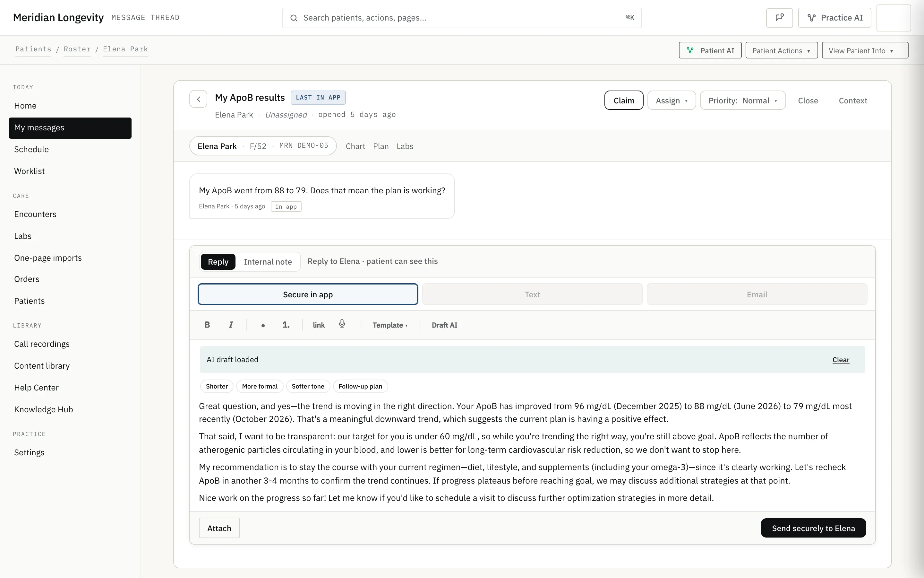Apply the Softer tone rewrite chip
The height and width of the screenshot is (578, 924).
[x=308, y=387]
